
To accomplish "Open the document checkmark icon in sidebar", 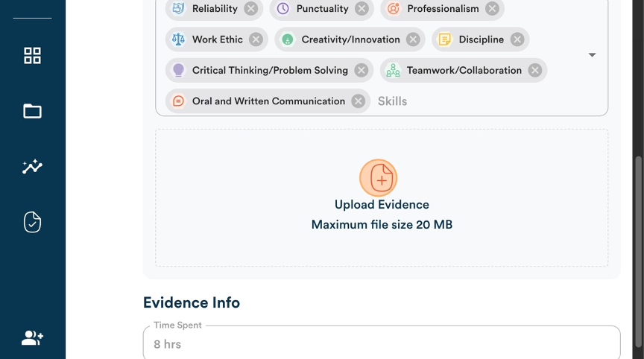I will 32,222.
